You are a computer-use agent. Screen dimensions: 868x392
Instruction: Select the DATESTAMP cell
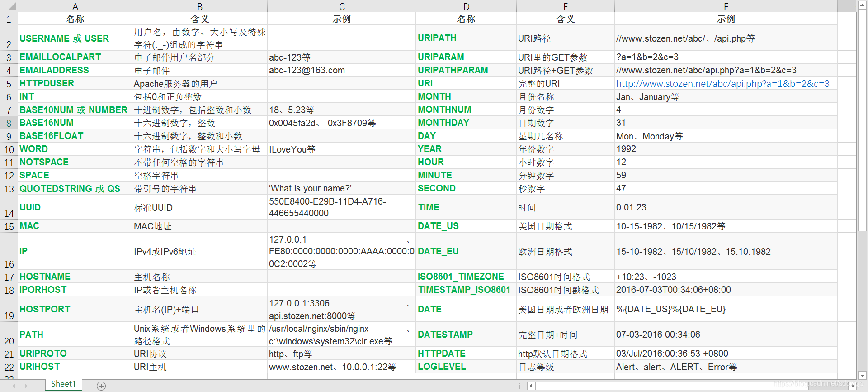466,335
